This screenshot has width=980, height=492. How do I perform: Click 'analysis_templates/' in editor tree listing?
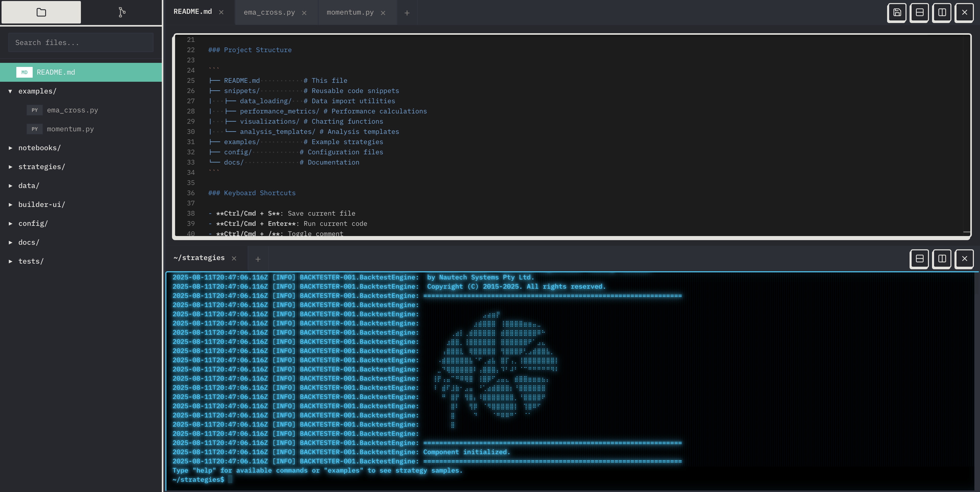pos(277,132)
